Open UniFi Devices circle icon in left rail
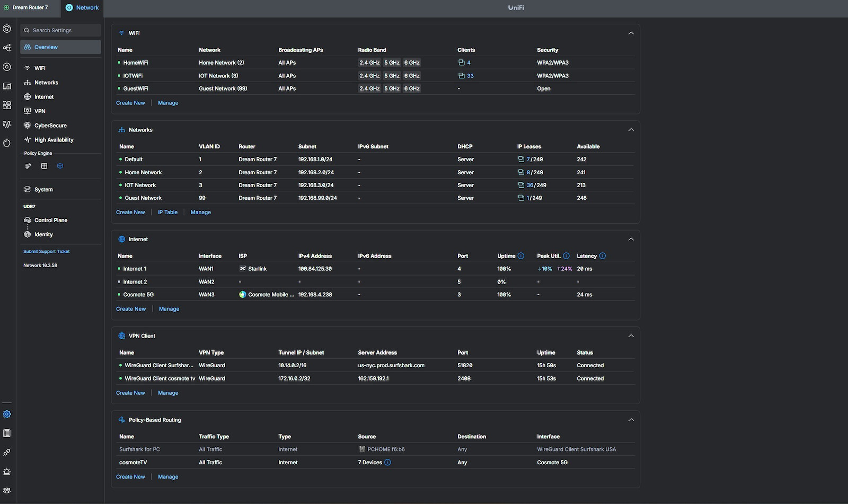Viewport: 848px width, 504px height. coord(7,67)
